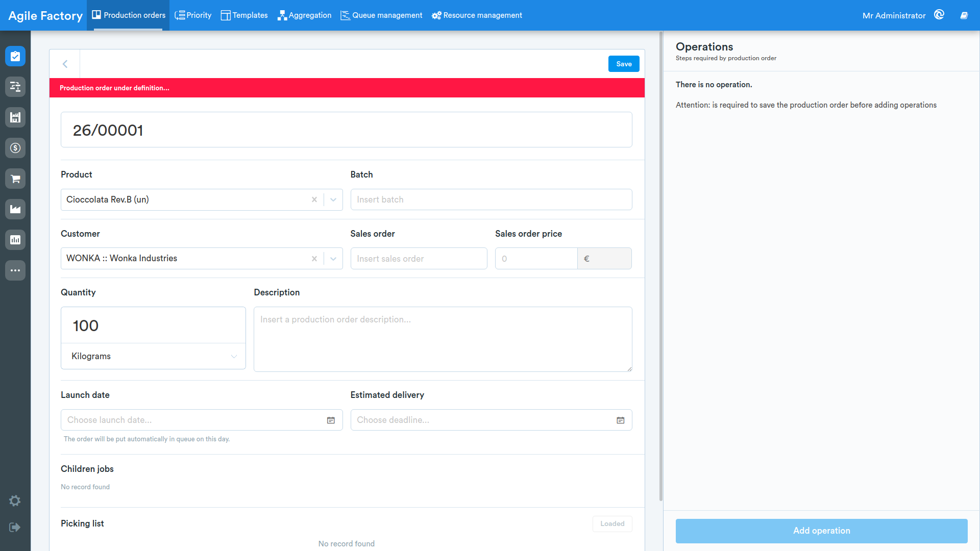
Task: Clear the Wonka Industries customer selection
Action: pos(314,259)
